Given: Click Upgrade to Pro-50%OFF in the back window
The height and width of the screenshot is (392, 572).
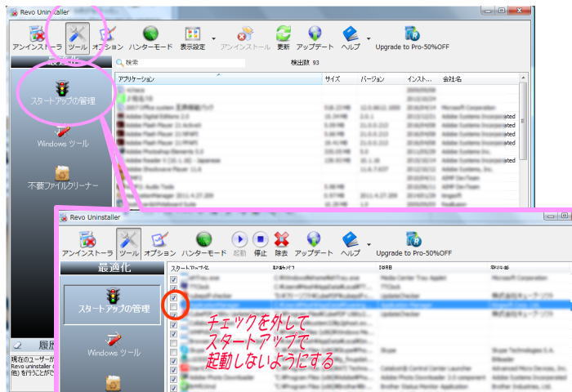Looking at the screenshot, I should pos(412,38).
